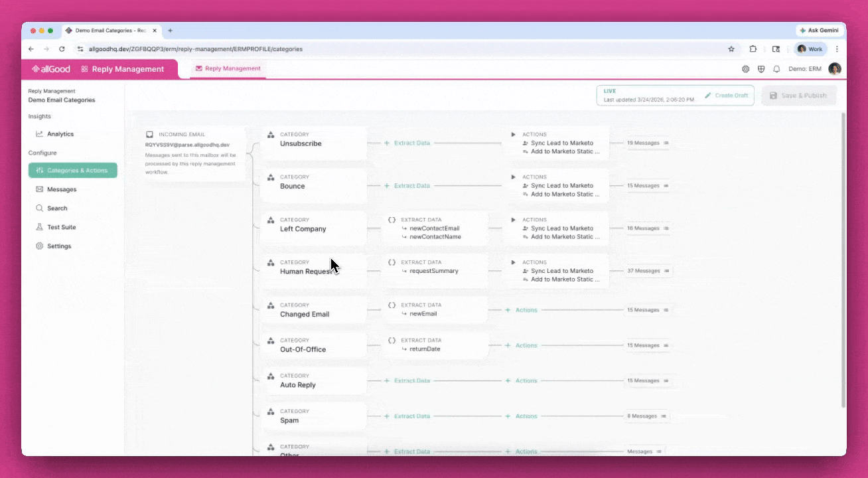Open the Reply Management app switcher
Screen dimensions: 868x478
click(x=122, y=69)
